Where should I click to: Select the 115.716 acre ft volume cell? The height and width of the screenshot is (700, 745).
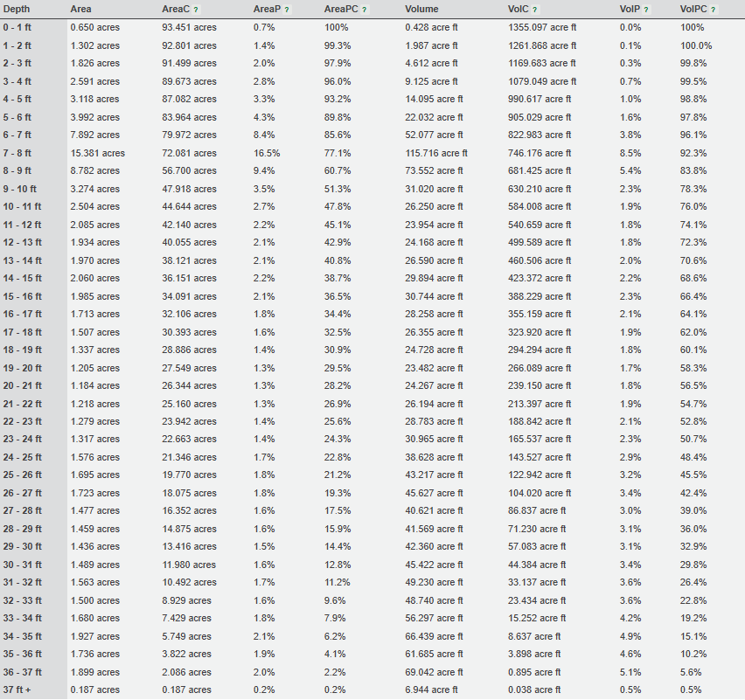pos(435,153)
